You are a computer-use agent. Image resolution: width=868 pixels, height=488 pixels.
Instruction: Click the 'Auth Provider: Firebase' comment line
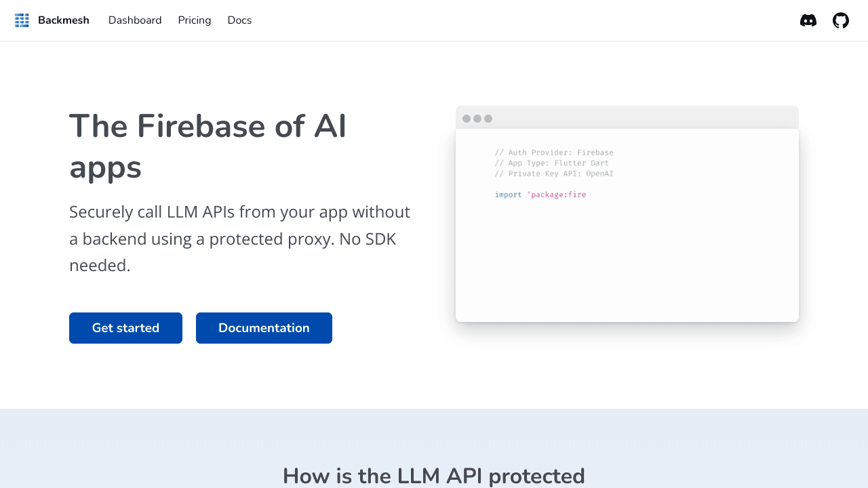pyautogui.click(x=554, y=152)
